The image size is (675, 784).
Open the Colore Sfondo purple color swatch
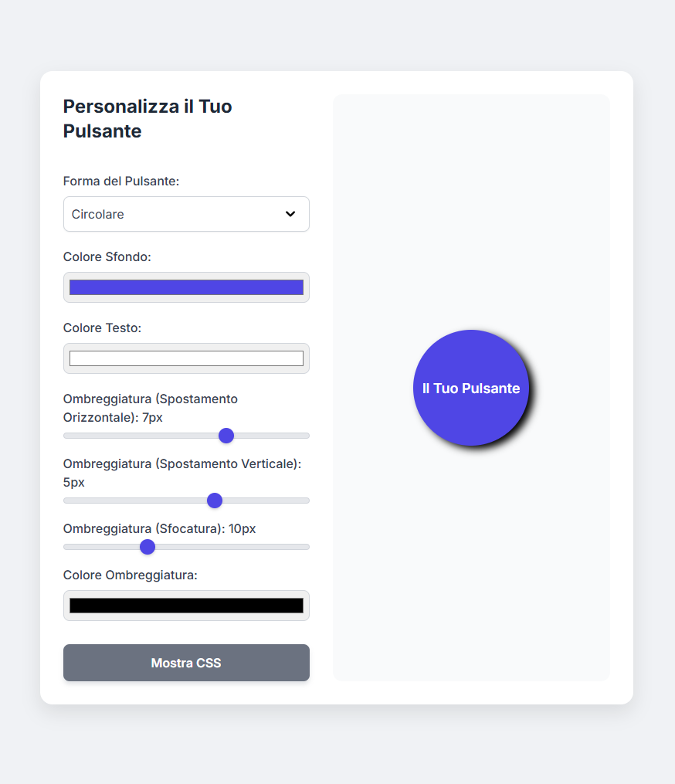(x=186, y=287)
